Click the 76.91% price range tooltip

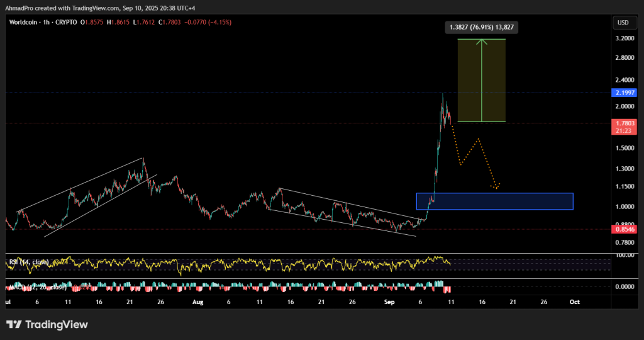click(x=482, y=27)
